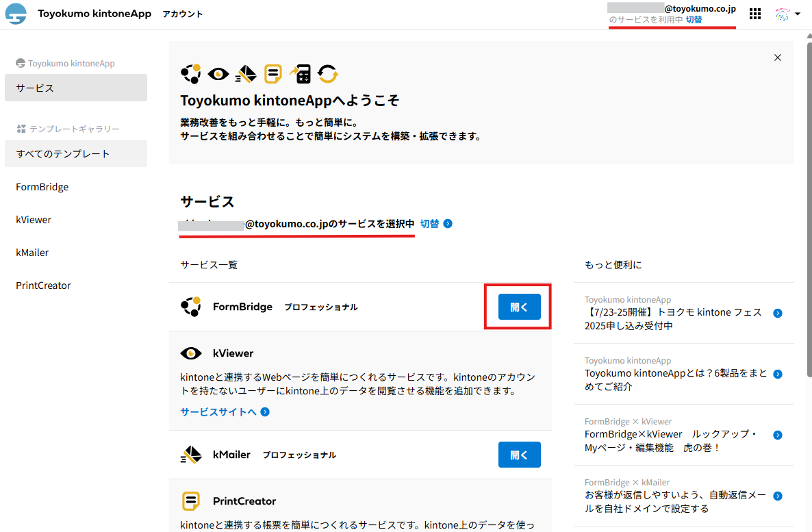Click アカウント in the top header
Image resolution: width=812 pixels, height=532 pixels.
[x=182, y=14]
